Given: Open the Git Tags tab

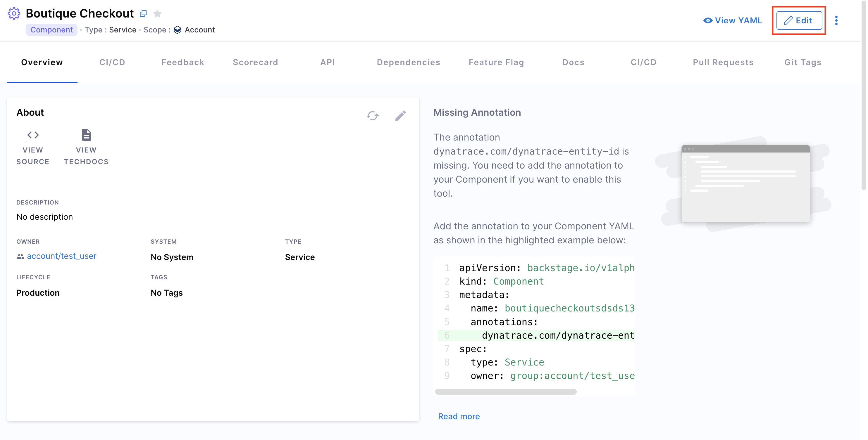Looking at the screenshot, I should [802, 62].
